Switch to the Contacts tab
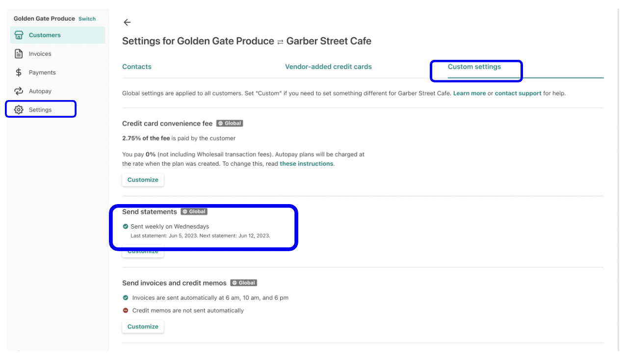This screenshot has width=627, height=364. click(137, 67)
